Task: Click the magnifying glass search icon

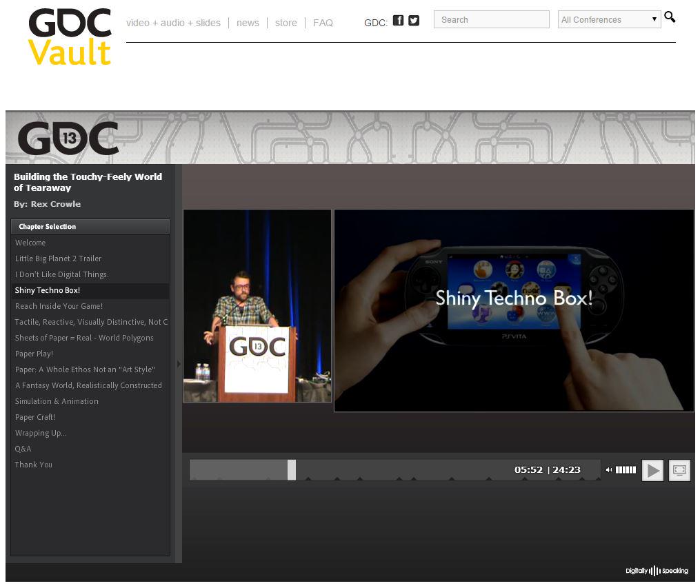Action: coord(670,17)
